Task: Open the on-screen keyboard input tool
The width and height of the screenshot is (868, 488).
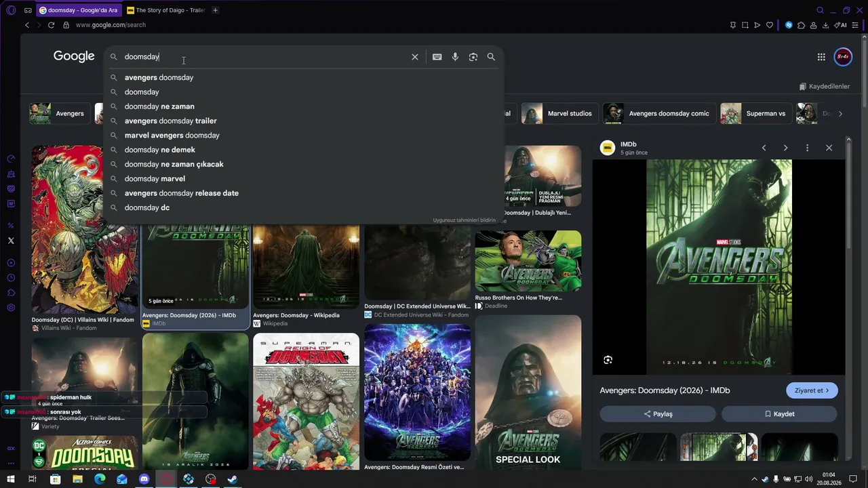Action: click(x=437, y=57)
